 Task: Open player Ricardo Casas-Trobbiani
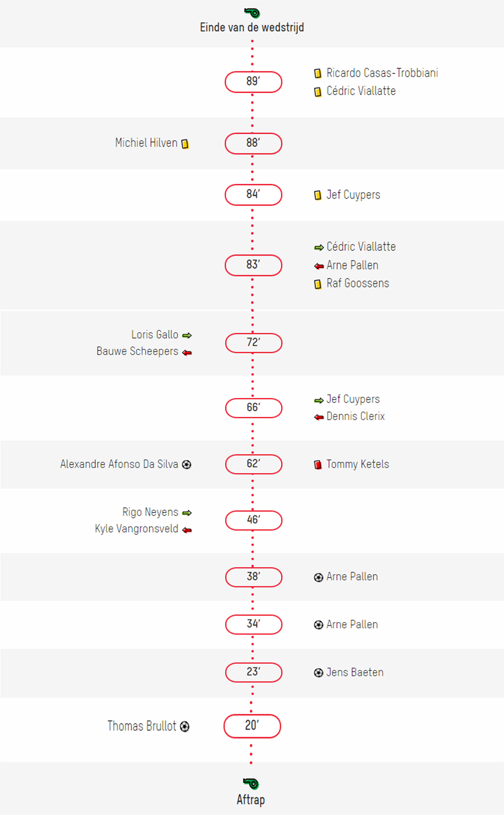382,73
